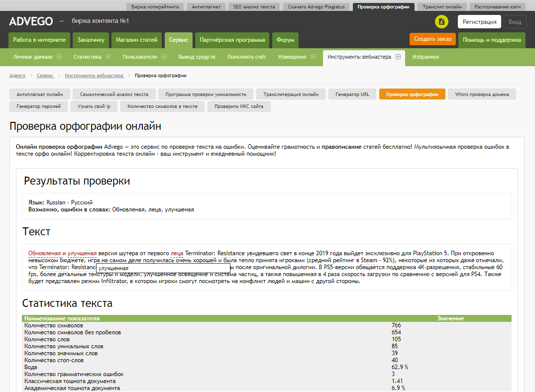Click the ADVEGO logo

32,22
